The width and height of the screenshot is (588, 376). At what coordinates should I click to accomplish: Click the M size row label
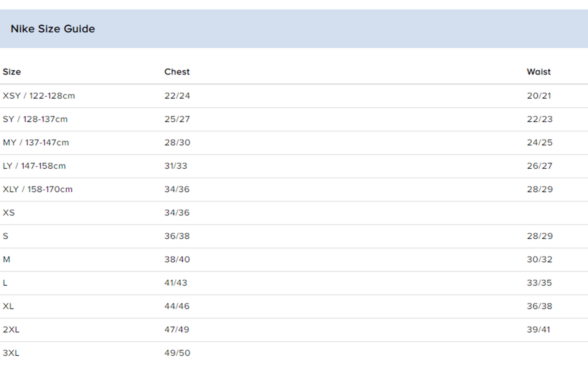[x=7, y=259]
